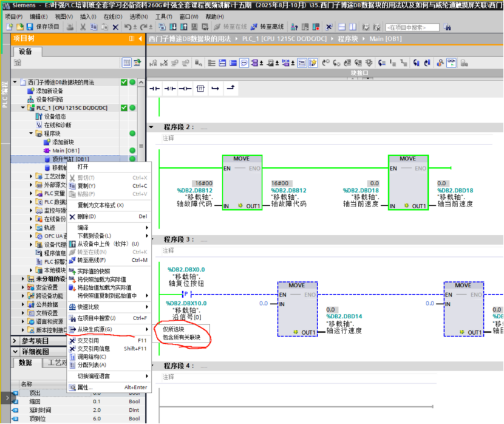504x424 pixels.
Task: Select 设备和网络 in project tree
Action: (49, 100)
